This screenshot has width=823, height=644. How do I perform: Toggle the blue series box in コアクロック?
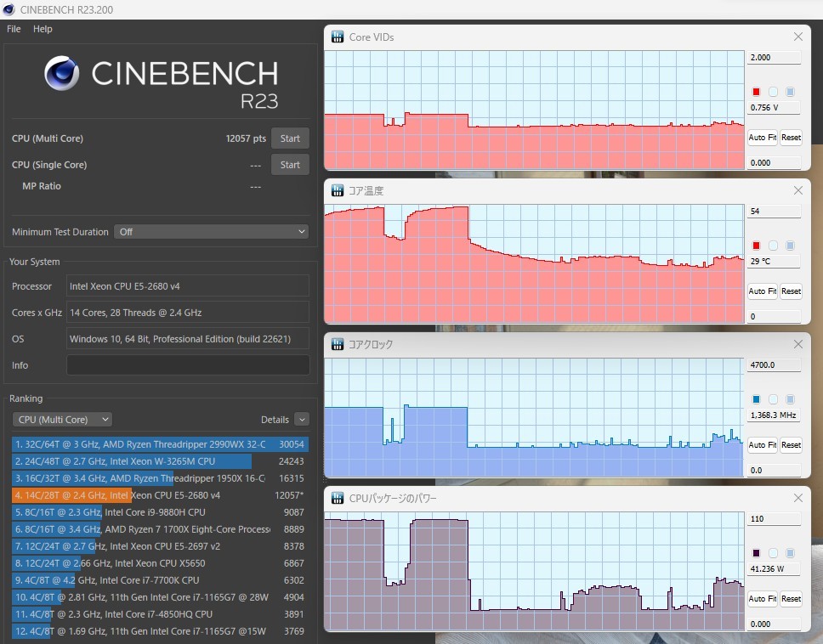pyautogui.click(x=757, y=399)
